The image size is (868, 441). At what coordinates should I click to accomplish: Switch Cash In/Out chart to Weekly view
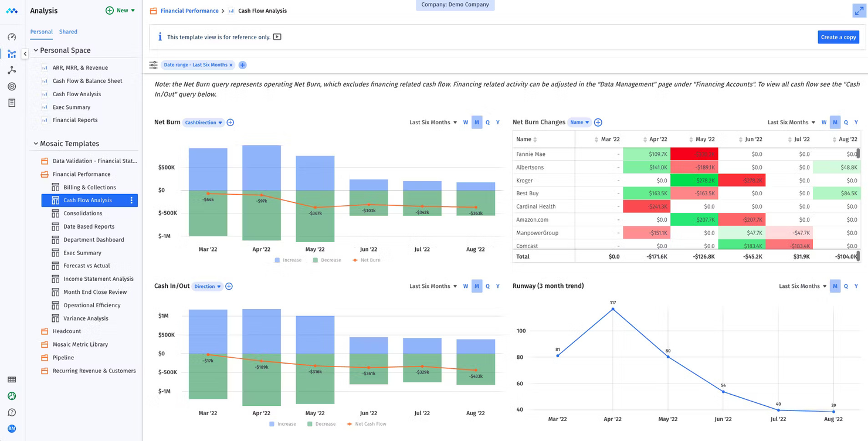coord(466,286)
